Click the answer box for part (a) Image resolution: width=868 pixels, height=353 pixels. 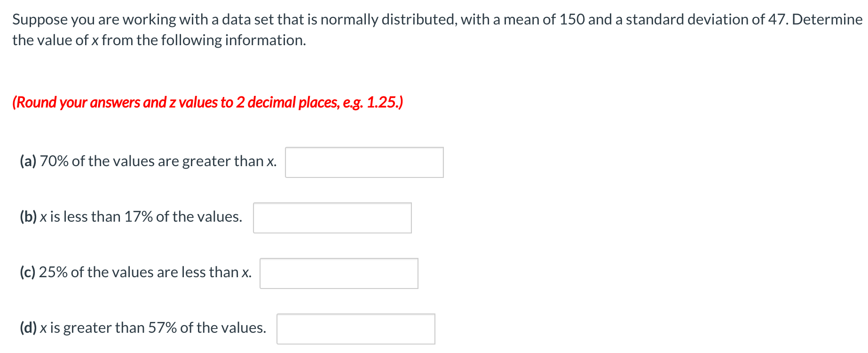tap(364, 162)
